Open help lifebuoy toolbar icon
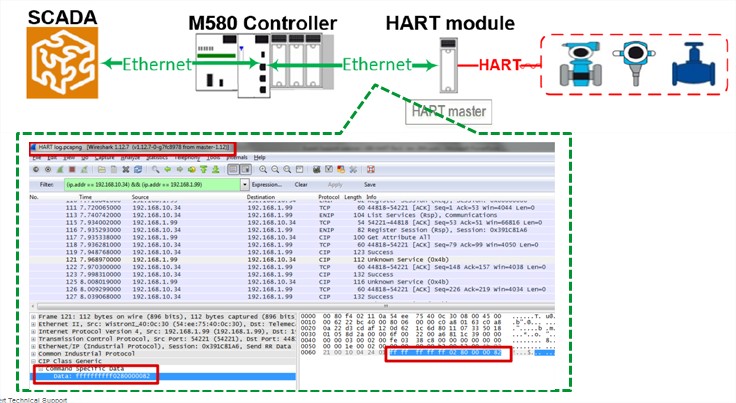 pyautogui.click(x=371, y=169)
